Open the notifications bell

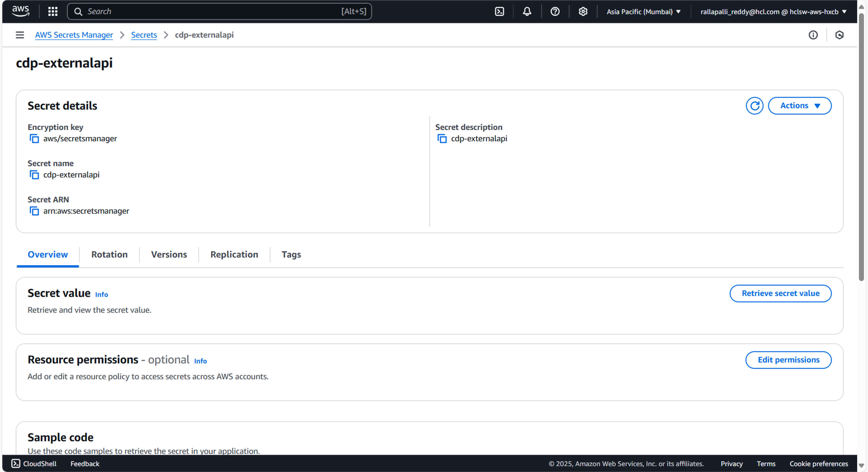[527, 12]
